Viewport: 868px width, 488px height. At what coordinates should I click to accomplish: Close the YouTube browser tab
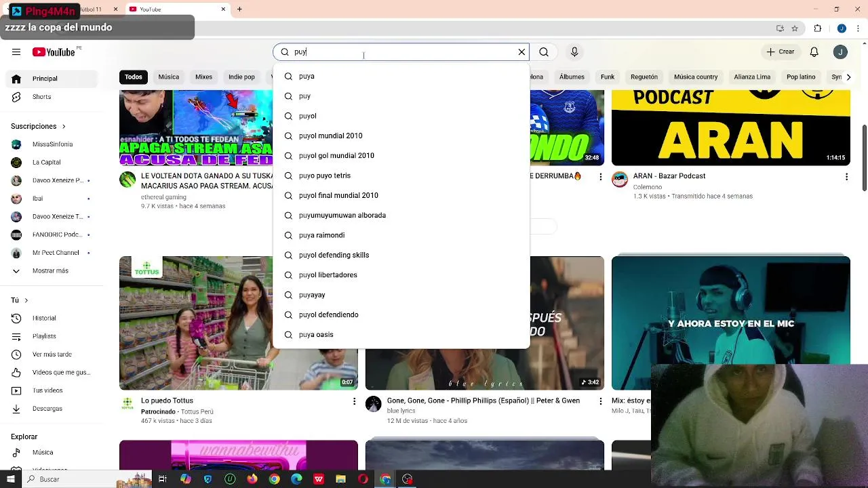tap(223, 9)
